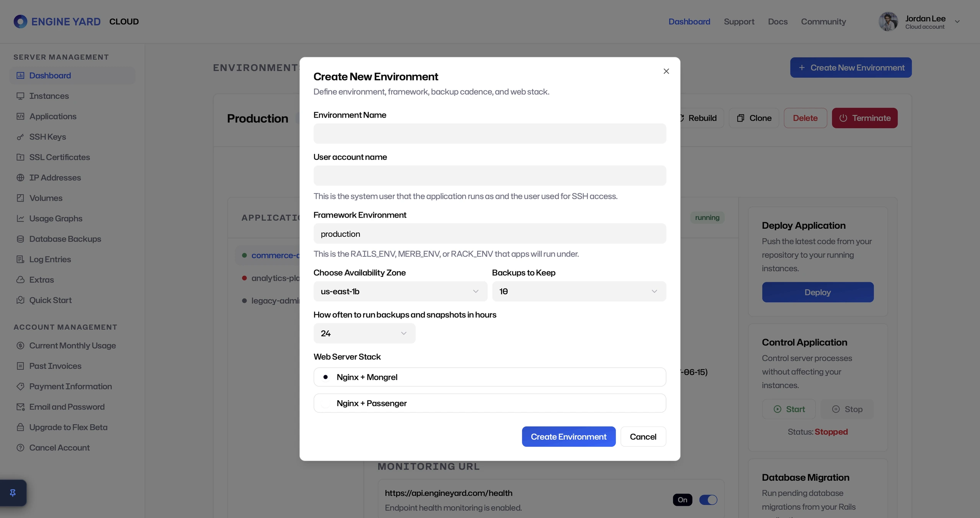The width and height of the screenshot is (980, 518).
Task: Click the Create Environment button
Action: [568, 436]
